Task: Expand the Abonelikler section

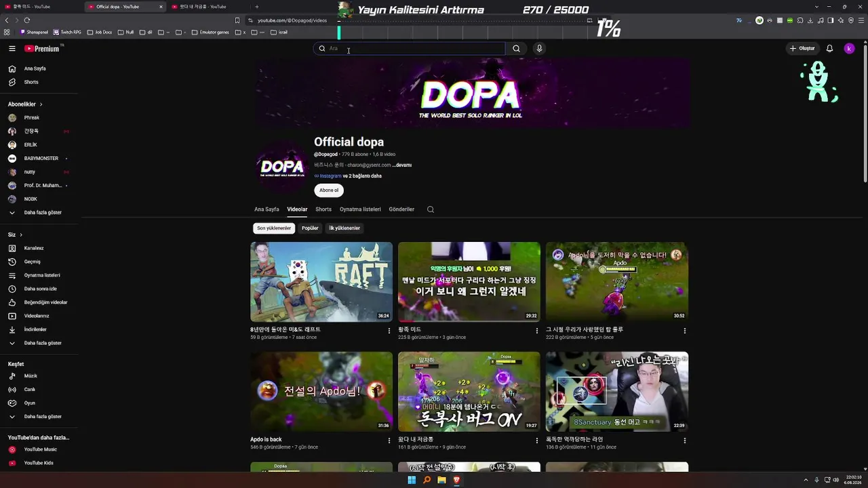Action: (25, 104)
